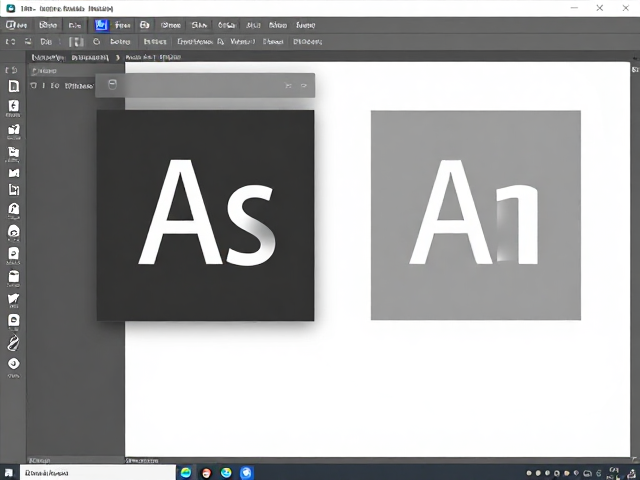Expand the chevron arrow in the breadcrumb row

pos(118,58)
